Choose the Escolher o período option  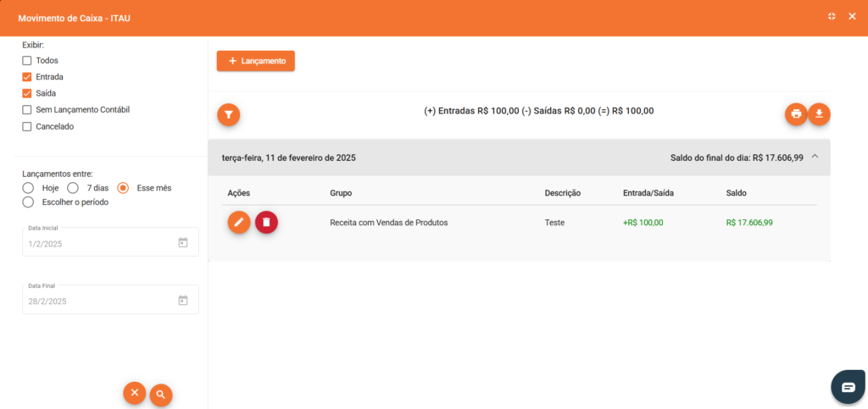pyautogui.click(x=28, y=202)
